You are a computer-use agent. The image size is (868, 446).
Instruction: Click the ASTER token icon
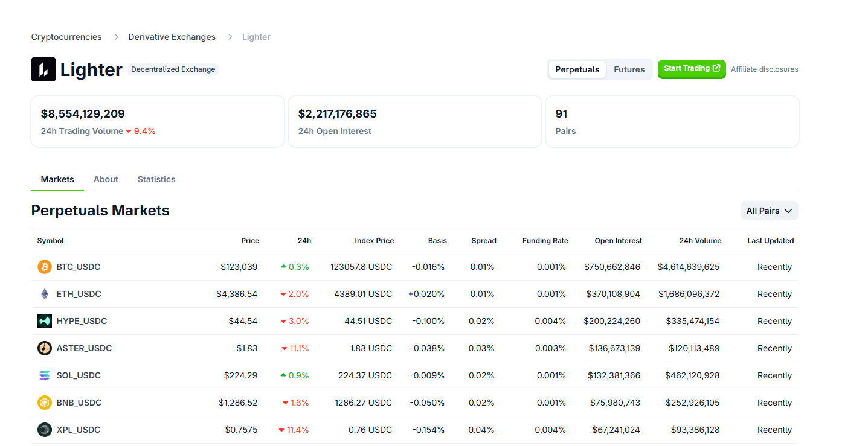coord(44,348)
